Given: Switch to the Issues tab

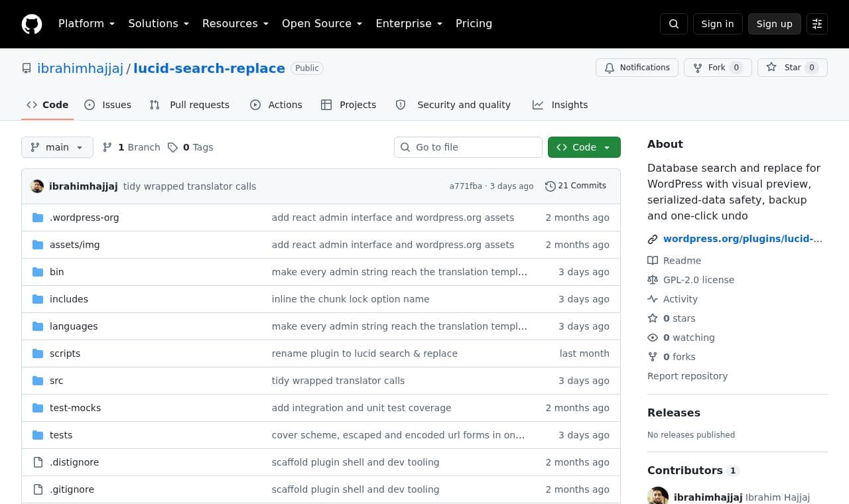Looking at the screenshot, I should [108, 105].
